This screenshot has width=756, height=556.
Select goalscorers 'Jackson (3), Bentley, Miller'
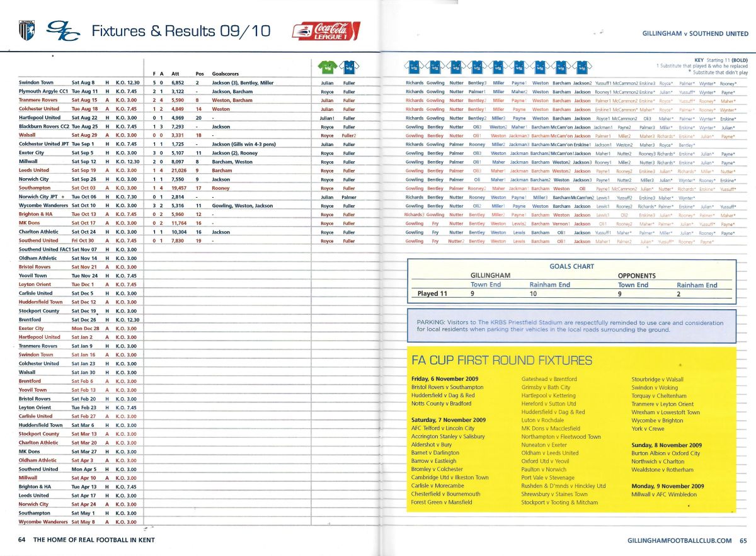coord(243,82)
